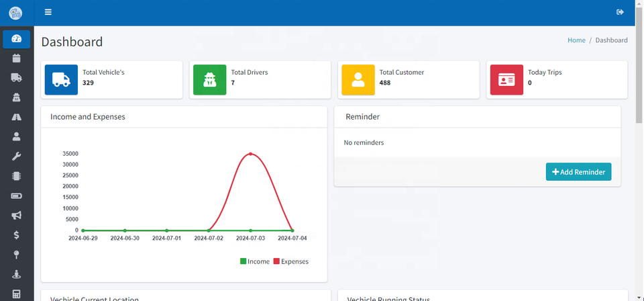This screenshot has width=644, height=301.
Task: Open the calendar icon in sidebar
Action: (17, 58)
